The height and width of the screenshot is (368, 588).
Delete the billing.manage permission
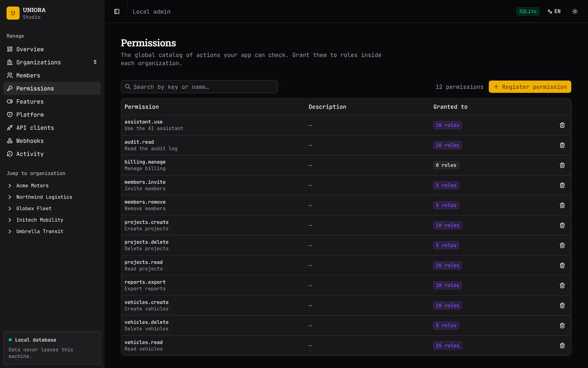[x=562, y=165]
